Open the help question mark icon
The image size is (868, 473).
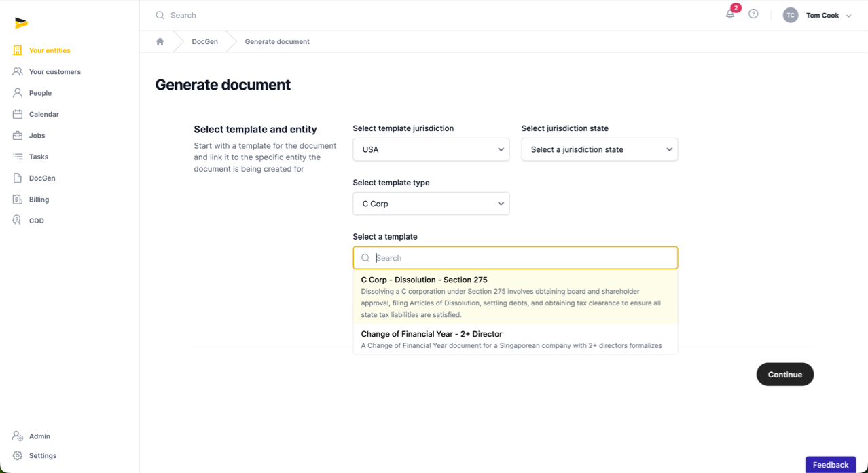[x=753, y=14]
